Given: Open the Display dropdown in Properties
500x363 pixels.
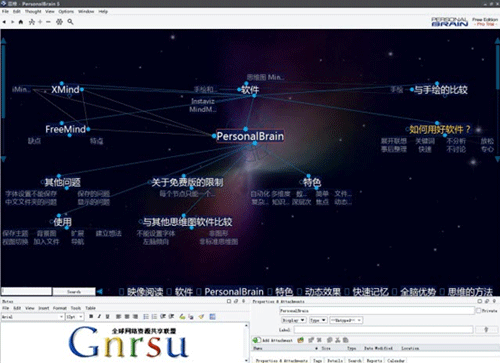Looking at the screenshot, I should (x=293, y=320).
